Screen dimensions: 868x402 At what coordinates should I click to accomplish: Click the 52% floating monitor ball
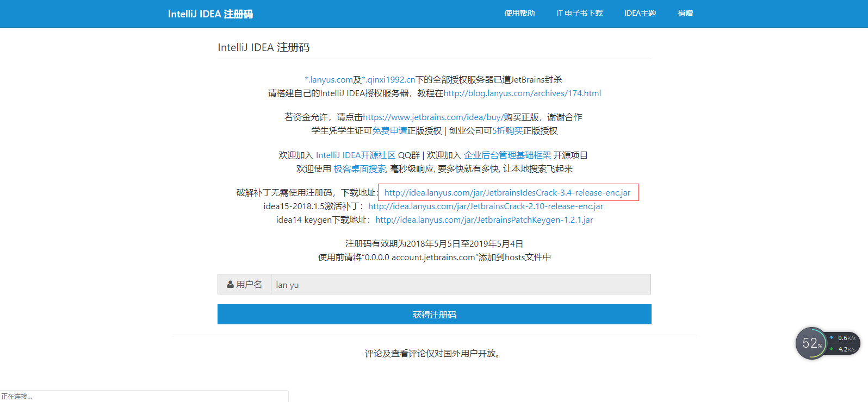point(811,343)
